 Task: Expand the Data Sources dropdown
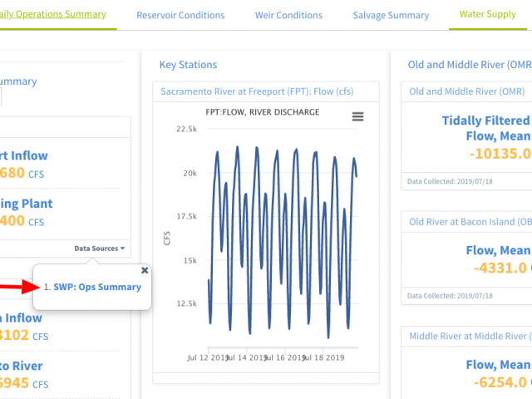100,249
